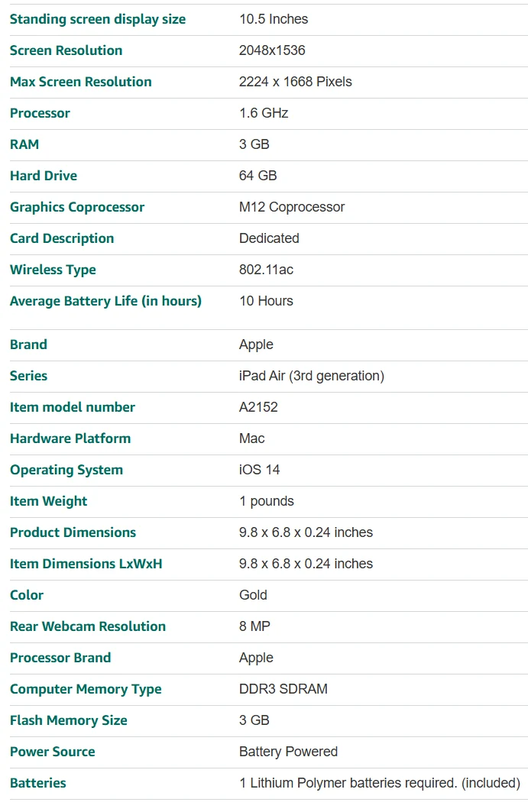Select the M12 Coprocessor value
Viewport: 528px width, 812px height.
tap(292, 207)
